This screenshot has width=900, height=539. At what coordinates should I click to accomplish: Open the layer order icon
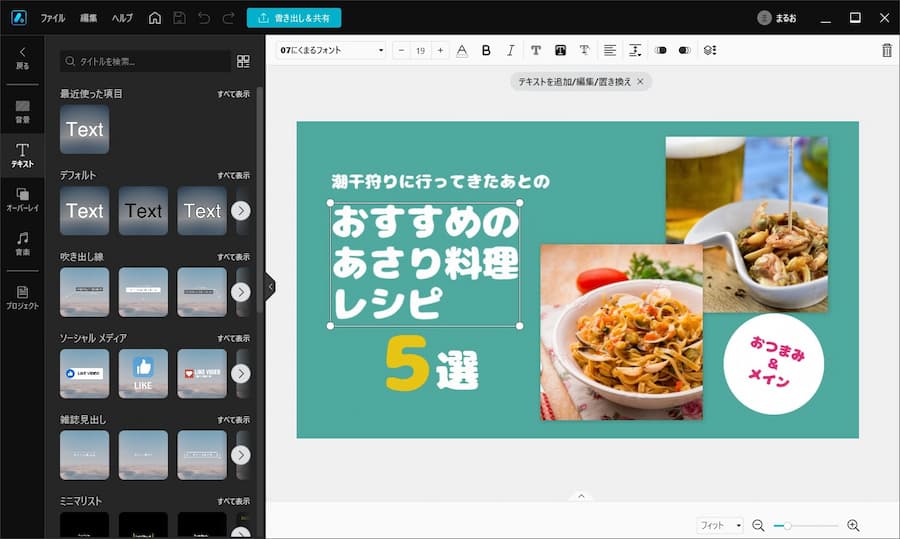tap(710, 51)
